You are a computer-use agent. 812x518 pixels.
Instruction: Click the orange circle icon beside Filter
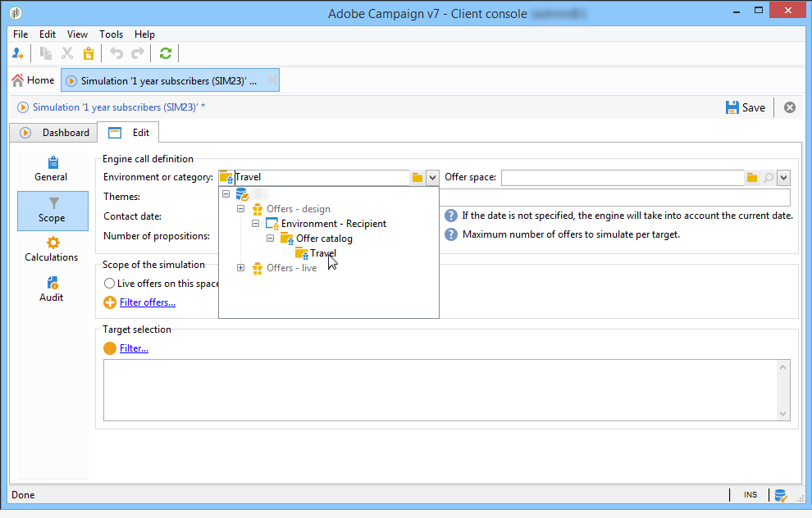pos(110,348)
